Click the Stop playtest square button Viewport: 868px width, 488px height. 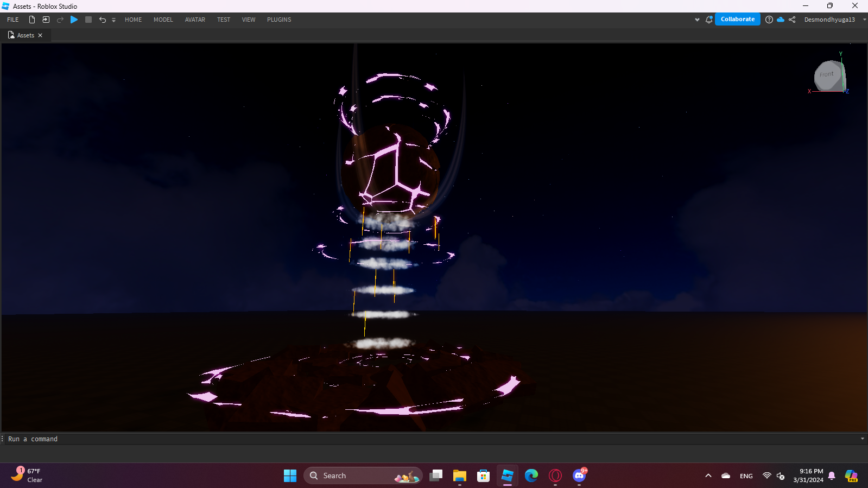[88, 20]
